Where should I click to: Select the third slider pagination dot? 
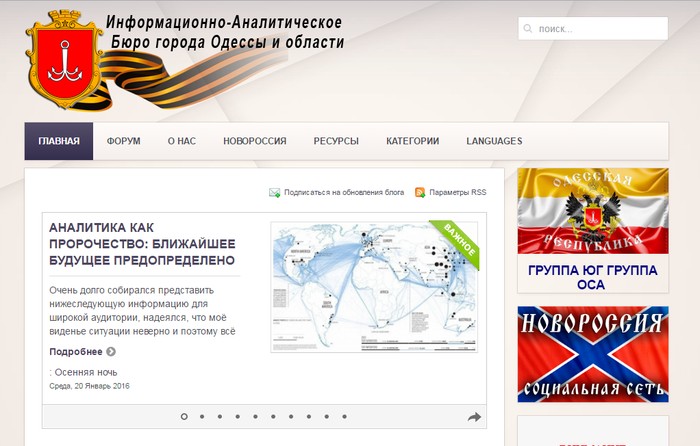[220, 417]
